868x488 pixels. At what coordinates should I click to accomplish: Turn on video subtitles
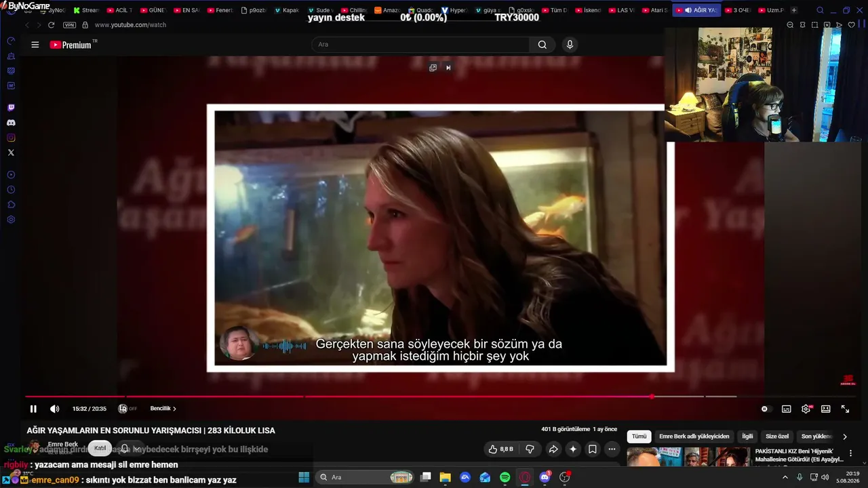[x=786, y=409]
